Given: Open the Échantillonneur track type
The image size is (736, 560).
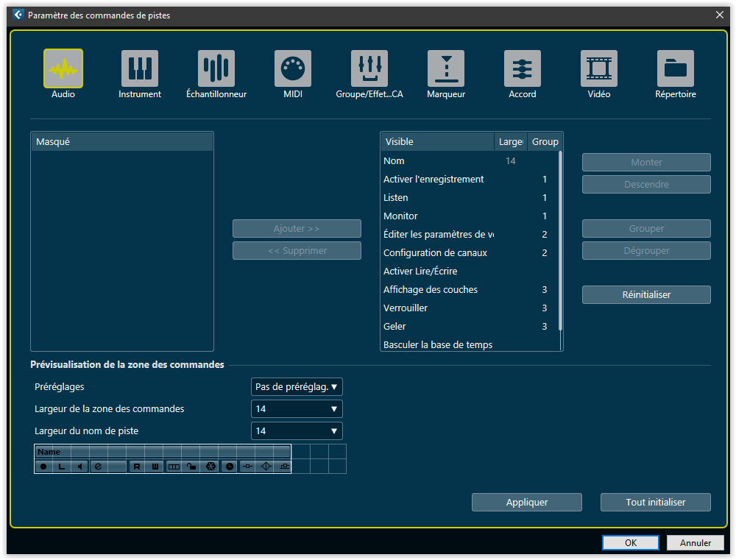Looking at the screenshot, I should [216, 68].
